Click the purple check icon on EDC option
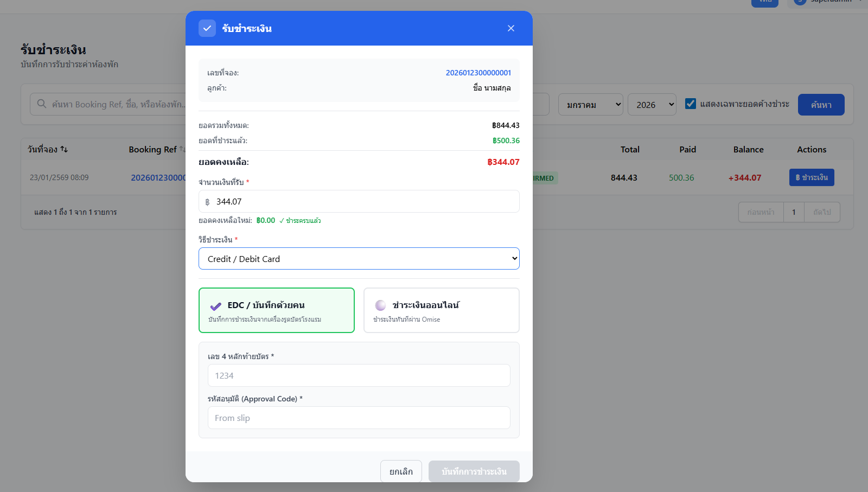This screenshot has height=492, width=868. click(x=215, y=306)
